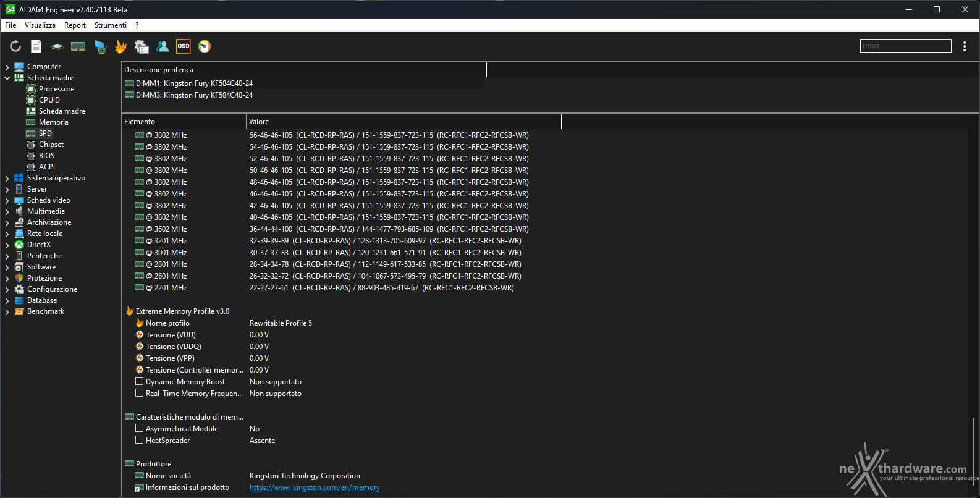Open the Strumenti menu

tap(111, 25)
